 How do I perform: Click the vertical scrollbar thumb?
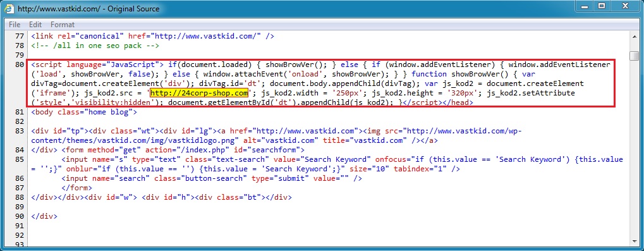(x=635, y=56)
